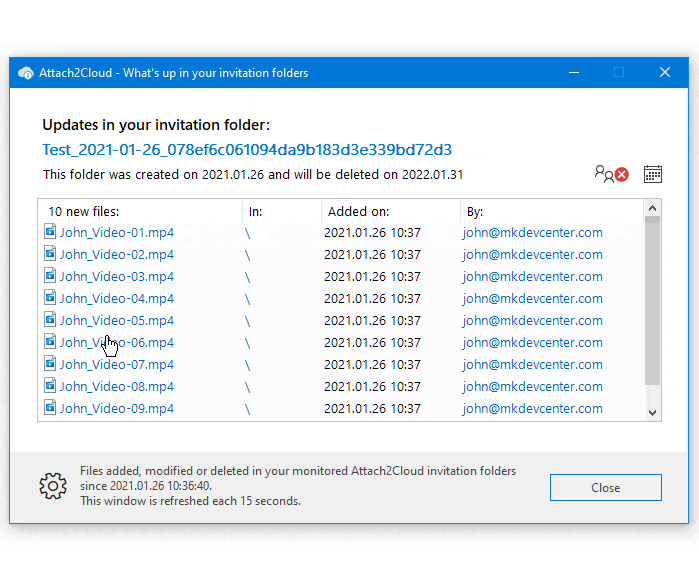
Task: Open the calendar expiration date icon
Action: [x=653, y=174]
